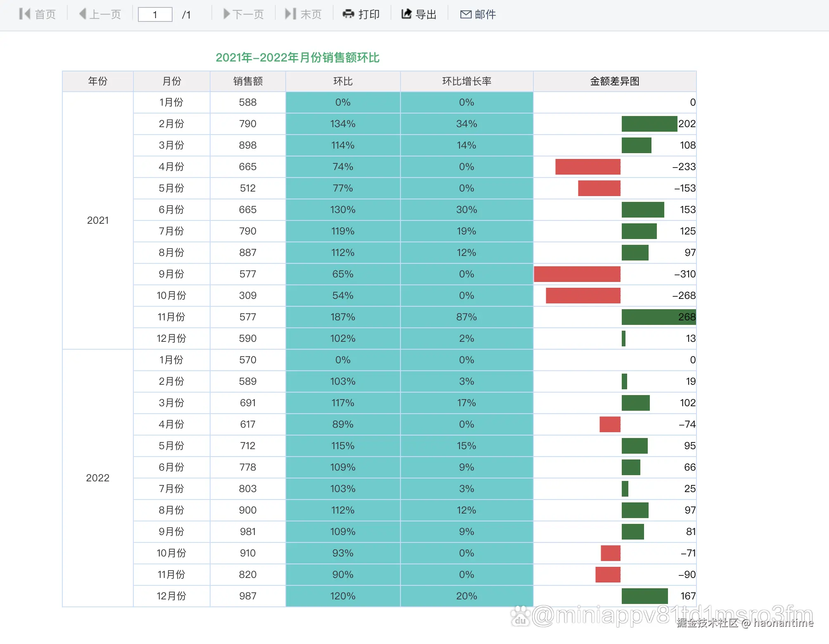This screenshot has height=644, width=829.
Task: Click the 年份 column header
Action: (97, 81)
